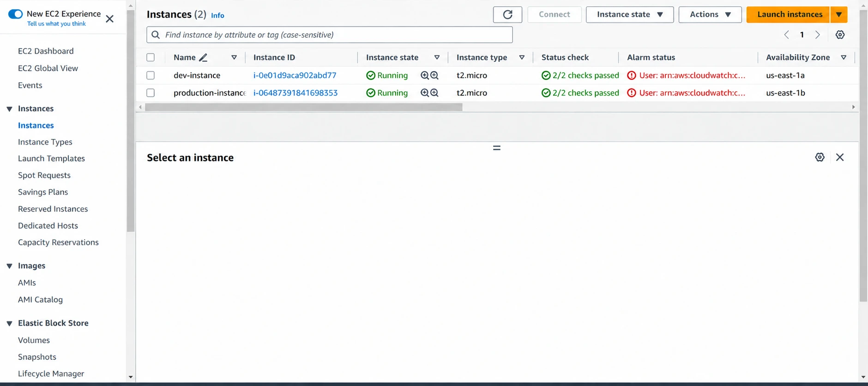Screen dimensions: 868x386
Task: Close the Select an instance panel
Action: pos(840,157)
